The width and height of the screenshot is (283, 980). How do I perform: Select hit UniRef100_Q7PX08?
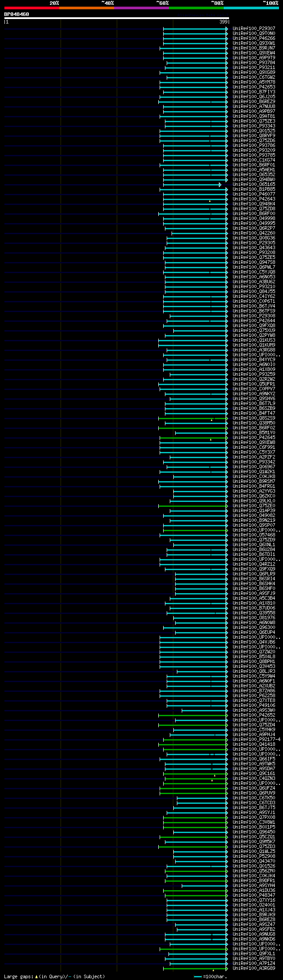pos(254,817)
